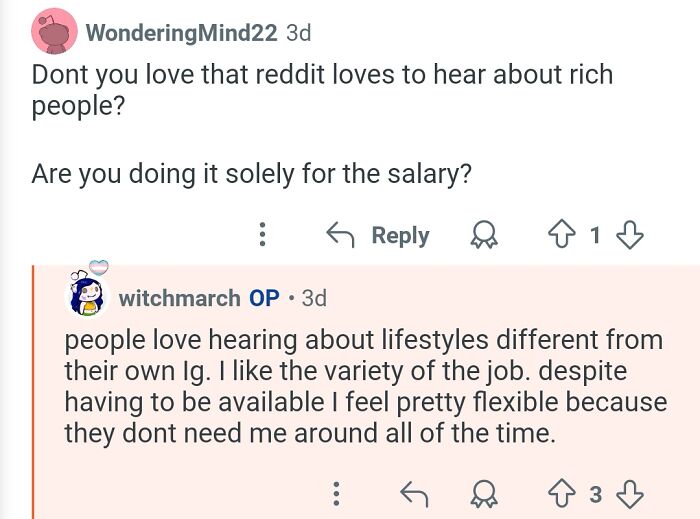Click the vote count on WonderingMind22's comment
This screenshot has height=519, width=700.
click(x=596, y=235)
